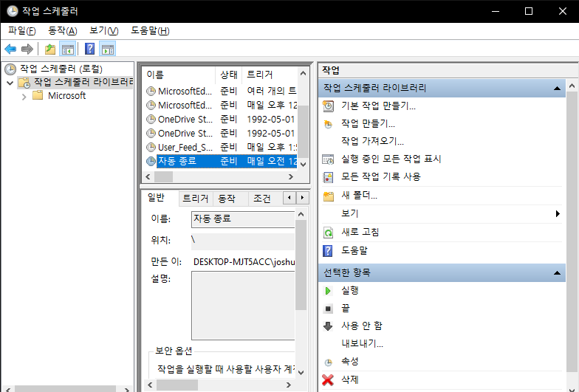Click the Forward arrow toolbar icon

click(x=27, y=49)
